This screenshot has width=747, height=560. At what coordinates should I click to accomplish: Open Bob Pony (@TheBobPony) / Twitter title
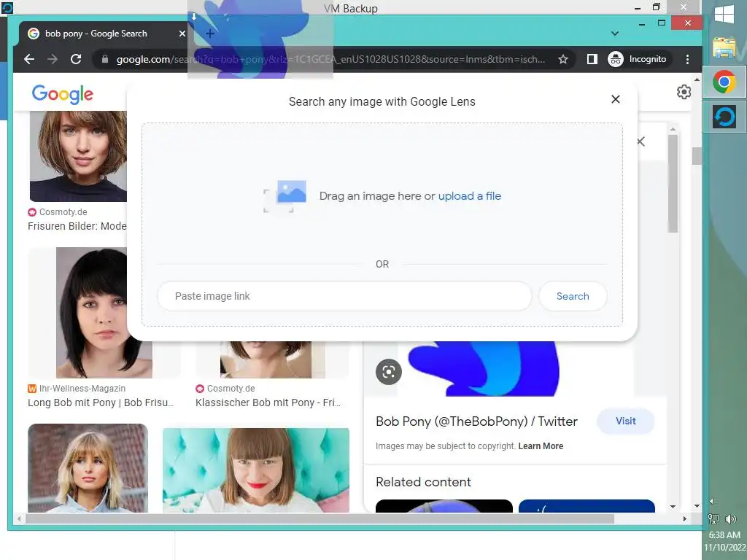pos(476,421)
